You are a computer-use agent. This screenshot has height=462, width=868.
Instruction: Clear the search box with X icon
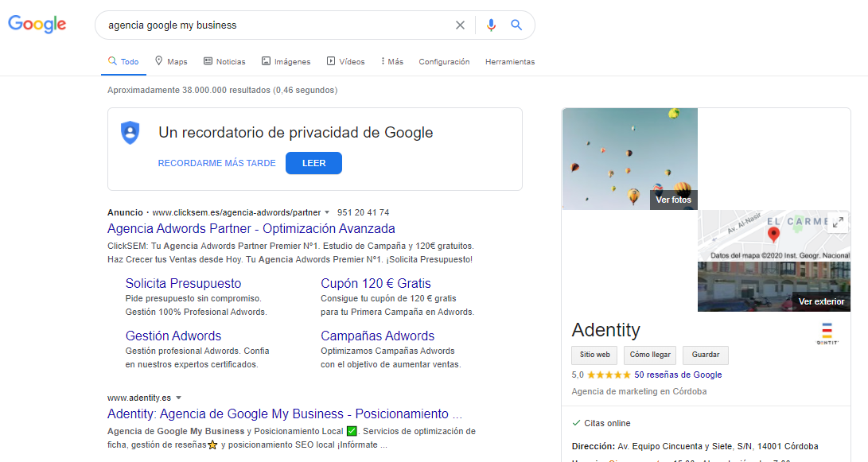pyautogui.click(x=460, y=25)
